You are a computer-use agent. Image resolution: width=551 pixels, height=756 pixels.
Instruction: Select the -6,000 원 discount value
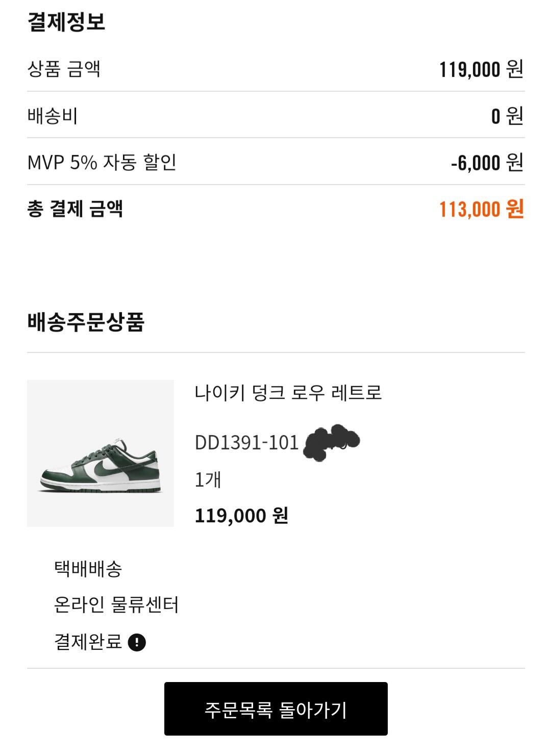(x=487, y=163)
